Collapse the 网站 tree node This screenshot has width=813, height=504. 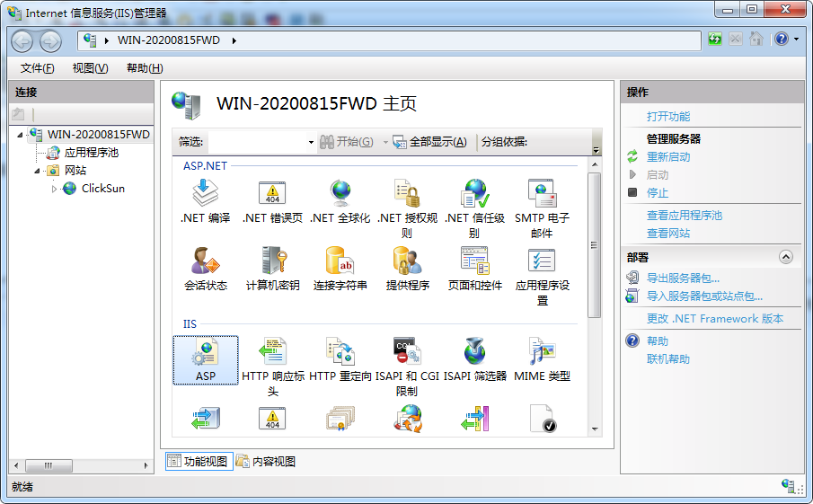point(37,171)
